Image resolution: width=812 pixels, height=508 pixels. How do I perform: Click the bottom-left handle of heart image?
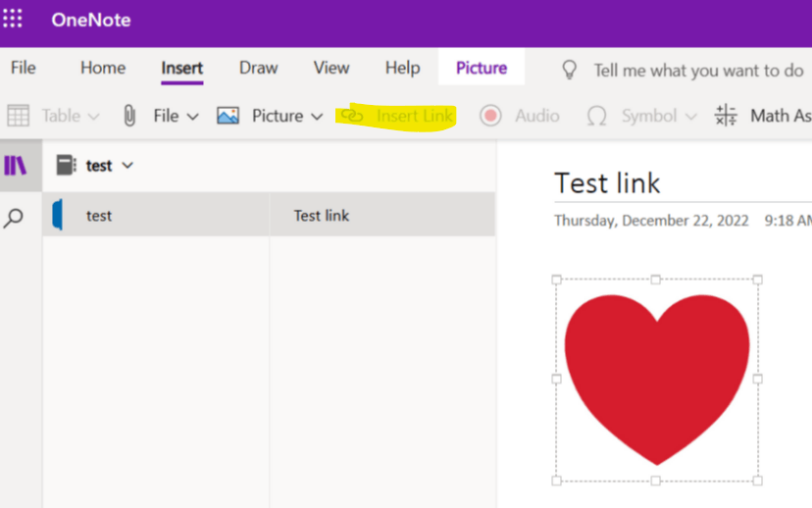coord(557,481)
